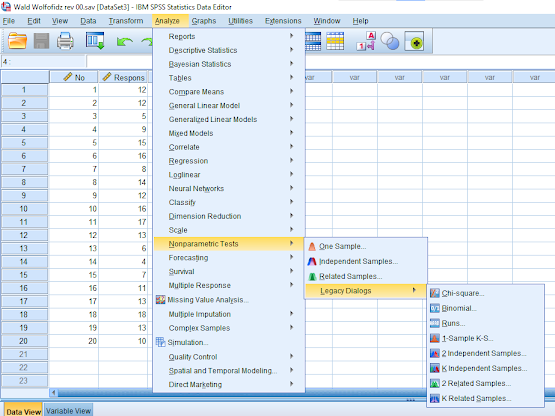
Task: Select Generalized Linear Models entry
Action: [x=229, y=119]
